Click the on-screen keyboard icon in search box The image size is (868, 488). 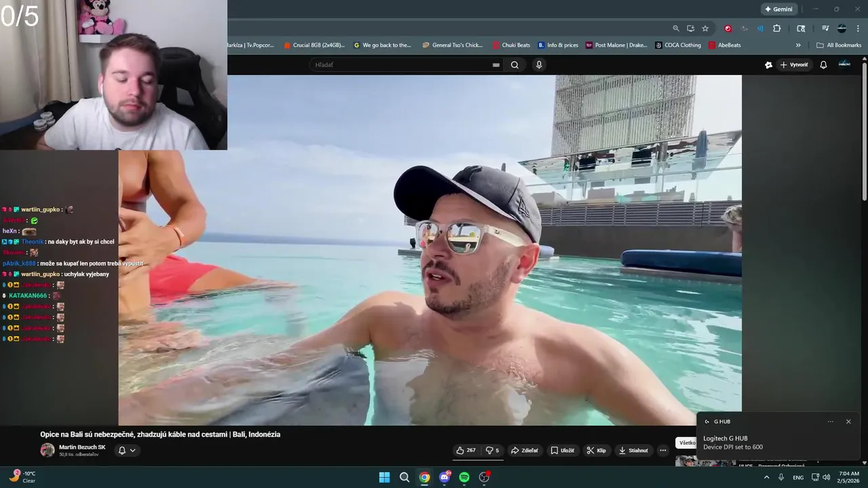(496, 65)
